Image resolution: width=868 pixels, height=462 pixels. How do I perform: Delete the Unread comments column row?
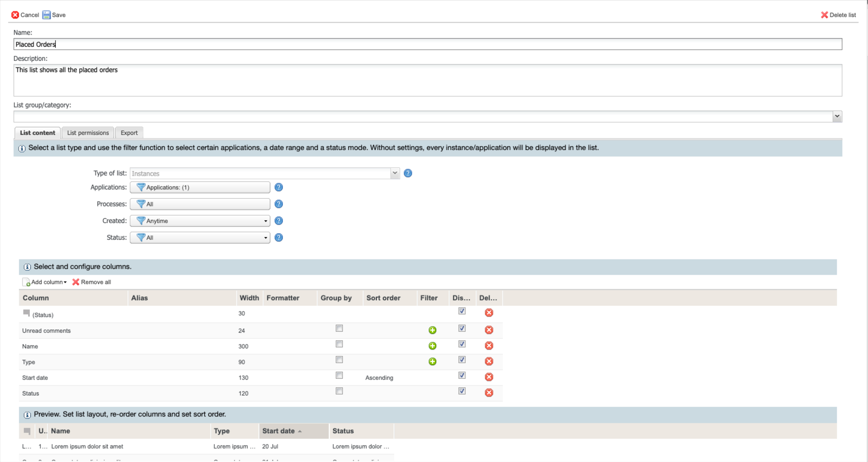[x=489, y=330]
